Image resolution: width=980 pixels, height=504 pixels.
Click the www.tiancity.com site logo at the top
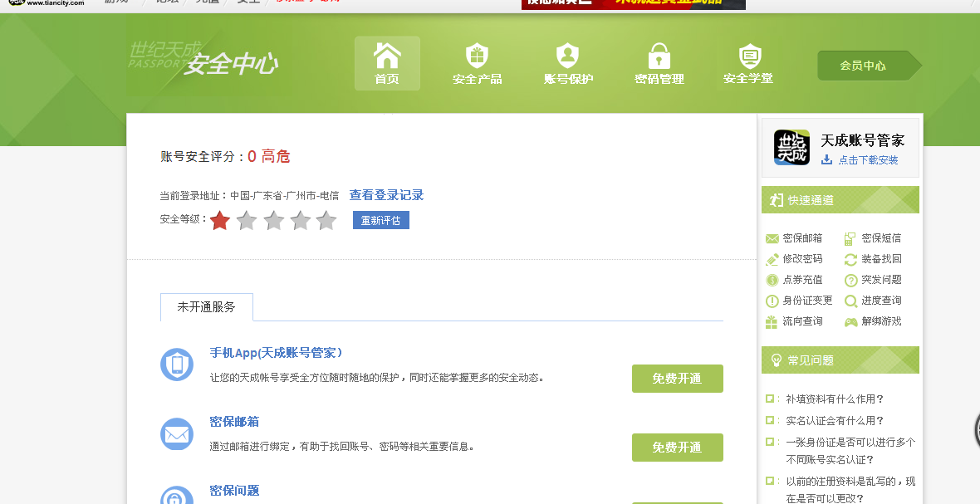47,3
